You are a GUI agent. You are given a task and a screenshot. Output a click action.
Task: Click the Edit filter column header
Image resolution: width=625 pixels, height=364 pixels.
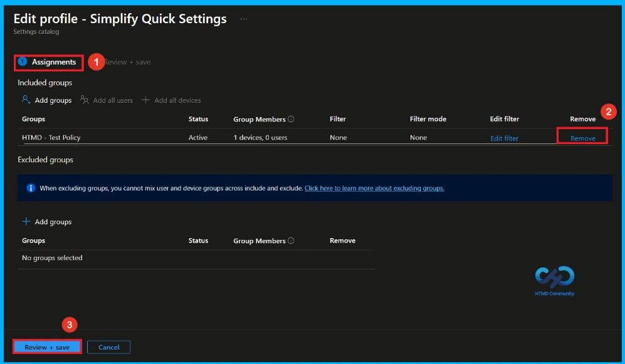tap(504, 118)
